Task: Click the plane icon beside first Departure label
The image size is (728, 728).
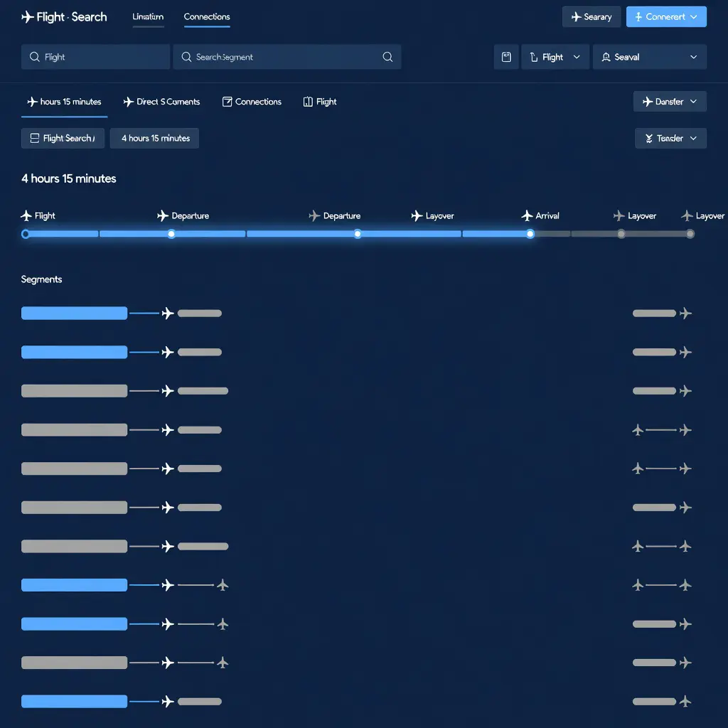Action: coord(163,215)
